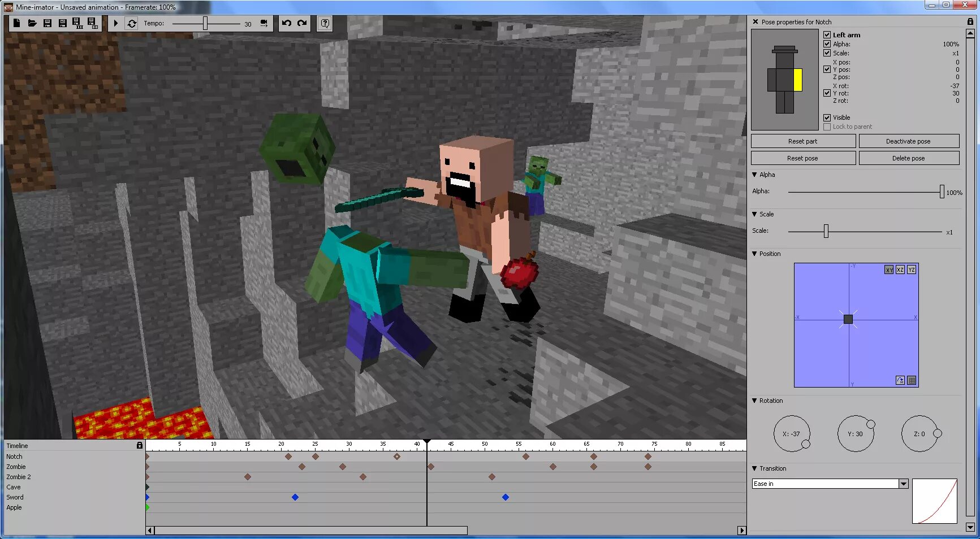Select Notch in the timeline list

click(15, 457)
